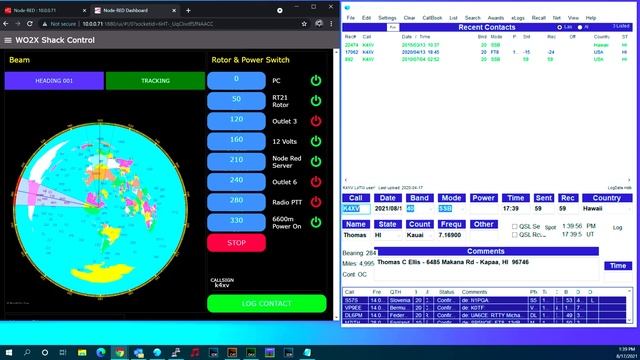
Task: Toggle the RT21 Rotor power icon
Action: tap(316, 100)
